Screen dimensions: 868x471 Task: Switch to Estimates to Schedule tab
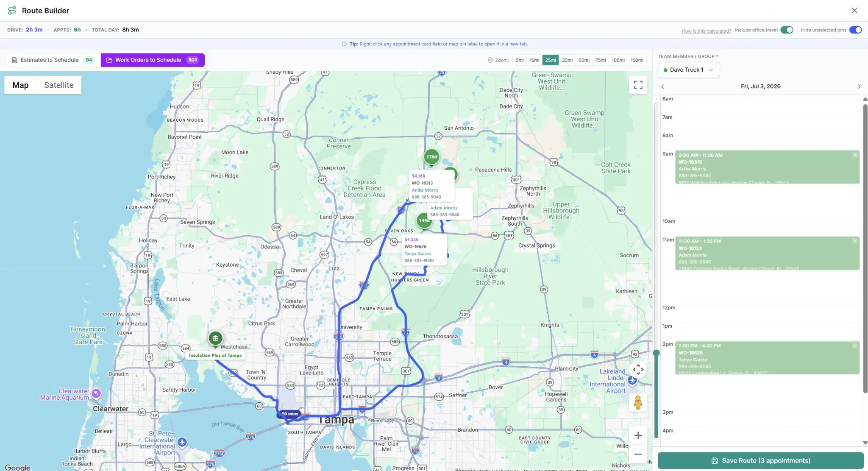(x=53, y=60)
